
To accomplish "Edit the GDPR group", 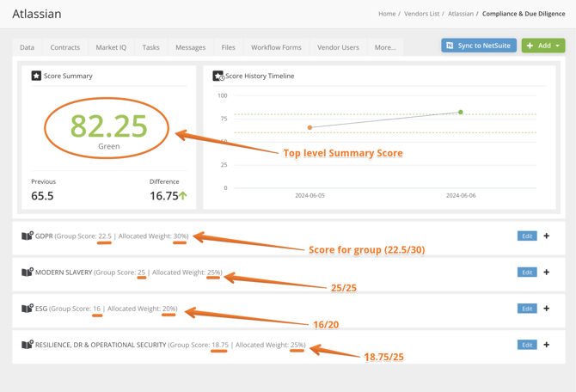I will (526, 236).
